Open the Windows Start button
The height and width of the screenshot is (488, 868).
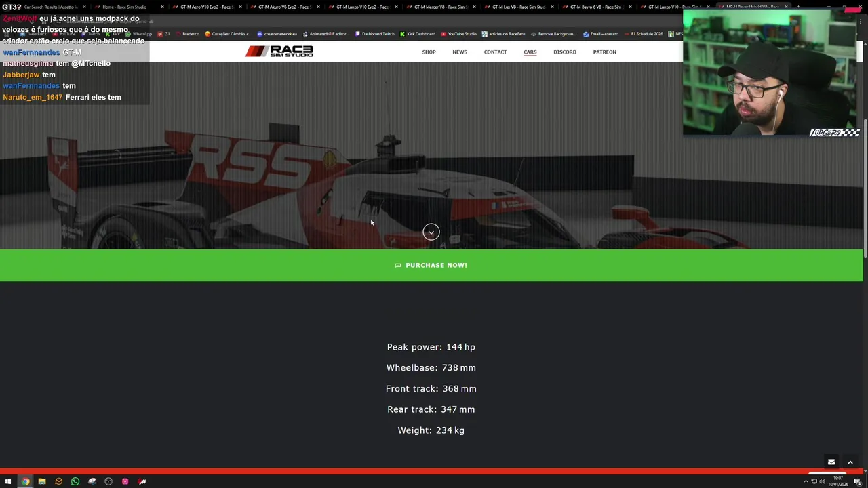(8, 481)
